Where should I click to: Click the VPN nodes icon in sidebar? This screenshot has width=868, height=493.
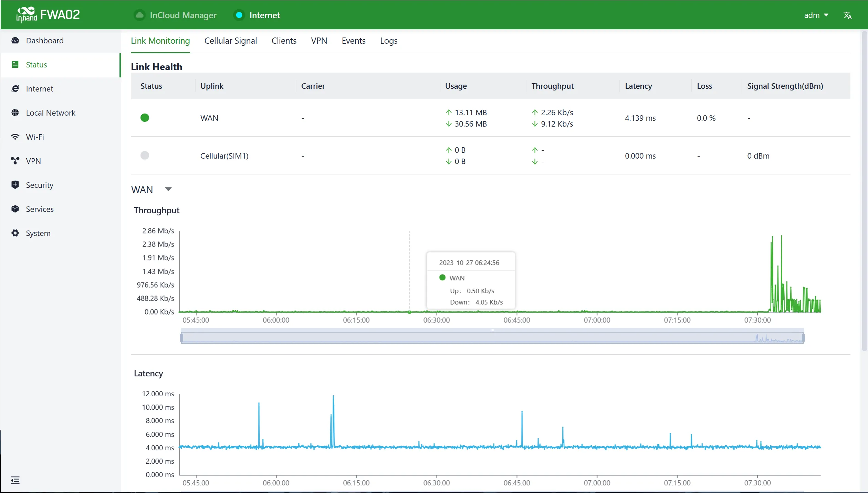pos(15,161)
